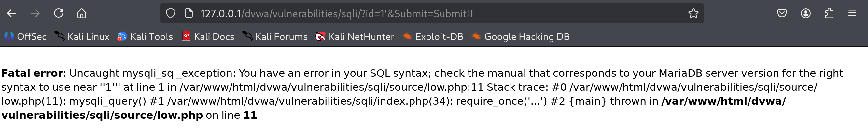
Task: Open the Kali Docs bookmark
Action: click(208, 36)
